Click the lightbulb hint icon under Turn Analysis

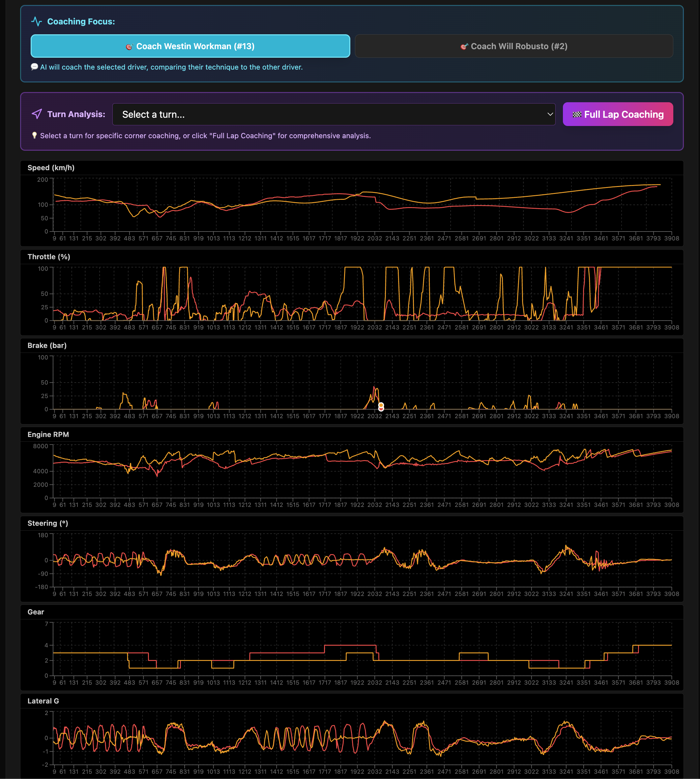[x=34, y=136]
